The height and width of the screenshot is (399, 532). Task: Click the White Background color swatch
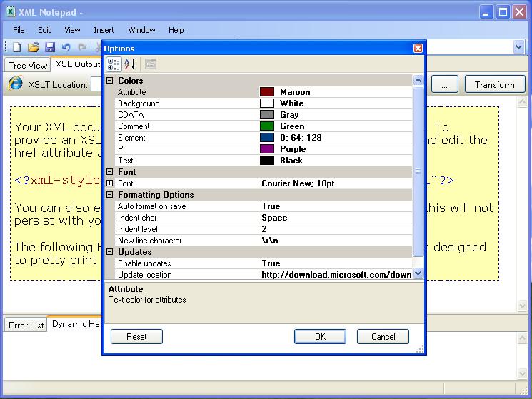coord(266,103)
